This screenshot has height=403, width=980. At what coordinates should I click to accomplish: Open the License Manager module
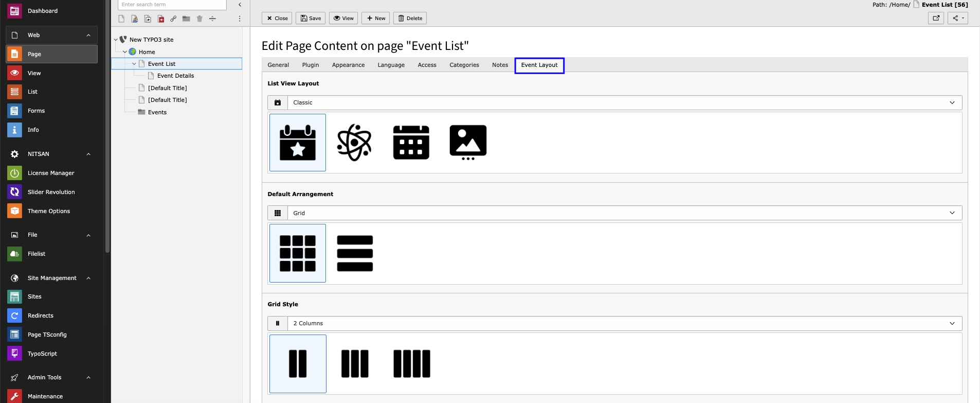(51, 173)
